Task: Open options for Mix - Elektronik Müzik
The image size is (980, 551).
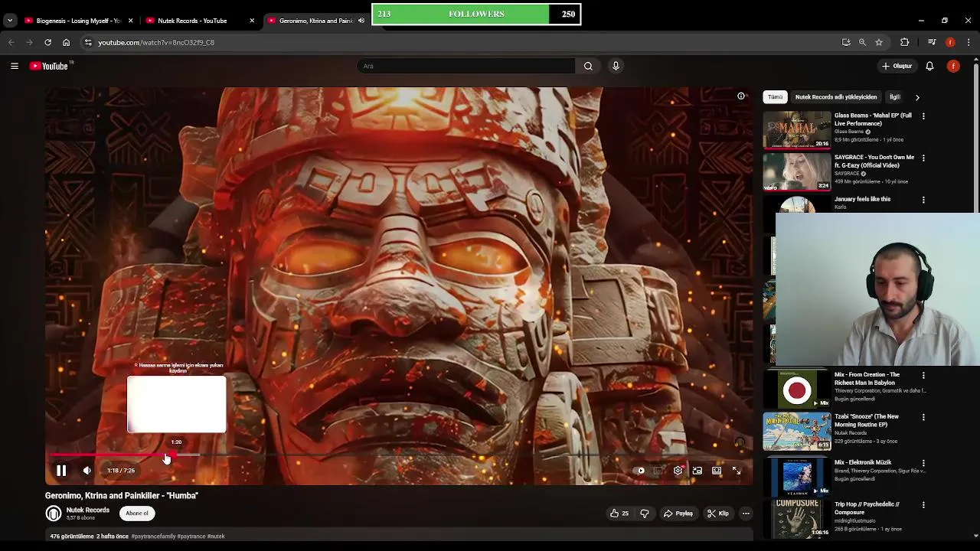Action: coord(923,463)
